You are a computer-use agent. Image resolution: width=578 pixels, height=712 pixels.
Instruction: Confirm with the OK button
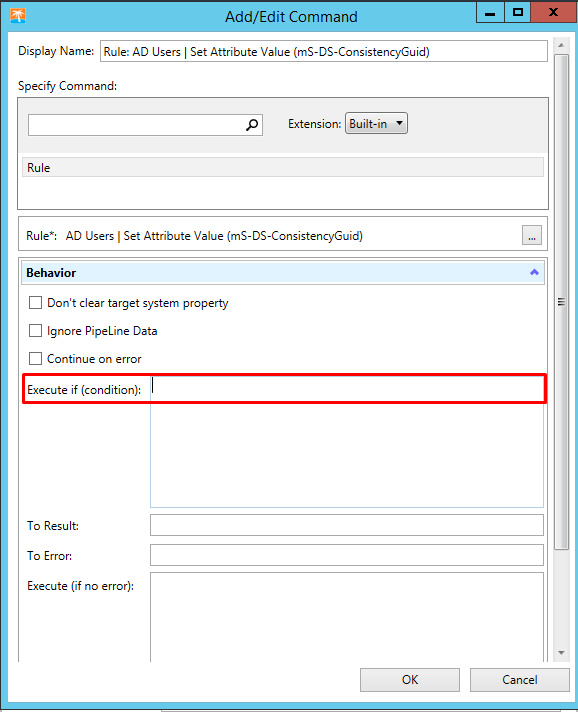pos(410,680)
